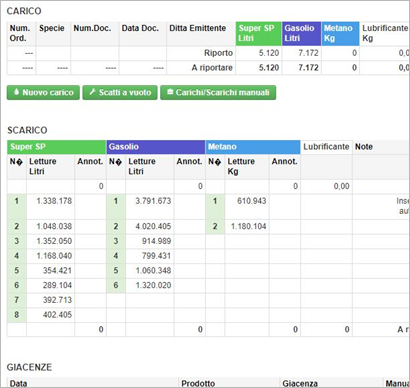
Task: Select Super SP reading 392.713
Action: (x=57, y=300)
